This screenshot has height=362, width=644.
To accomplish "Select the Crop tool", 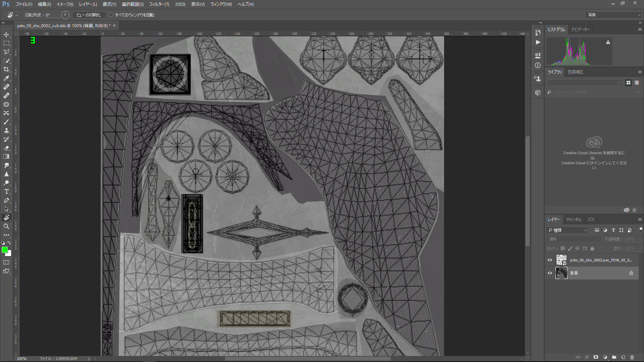I will (6, 69).
